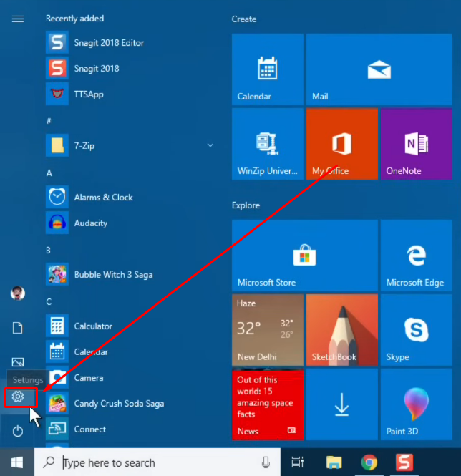Click the 'Create' tile group heading

[x=244, y=19]
